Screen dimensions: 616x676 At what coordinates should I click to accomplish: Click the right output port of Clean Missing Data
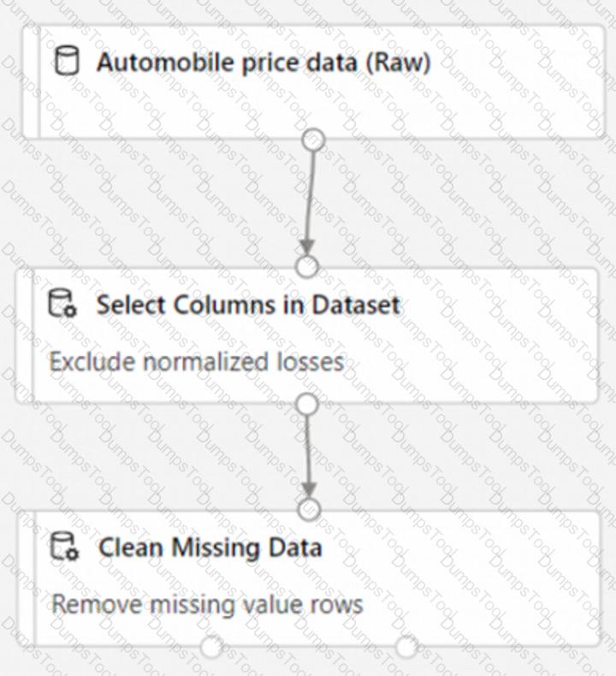406,646
